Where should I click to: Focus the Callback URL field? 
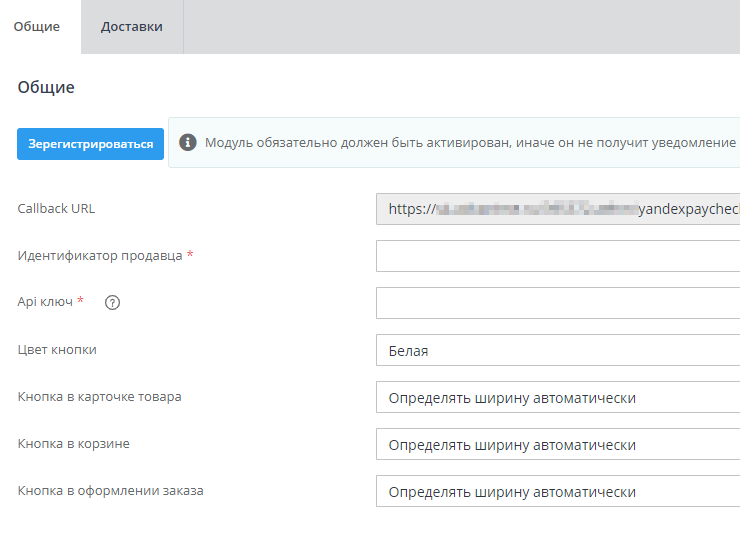click(x=558, y=209)
